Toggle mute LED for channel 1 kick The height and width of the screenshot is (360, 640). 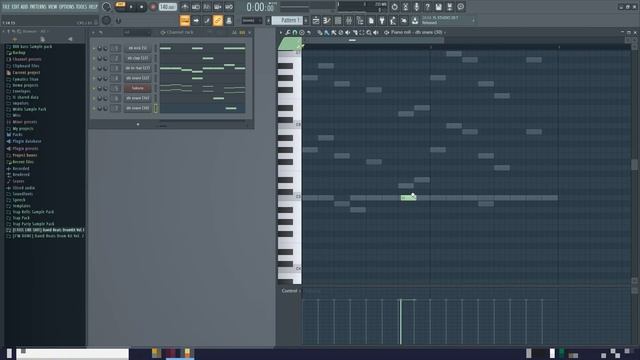coord(94,48)
